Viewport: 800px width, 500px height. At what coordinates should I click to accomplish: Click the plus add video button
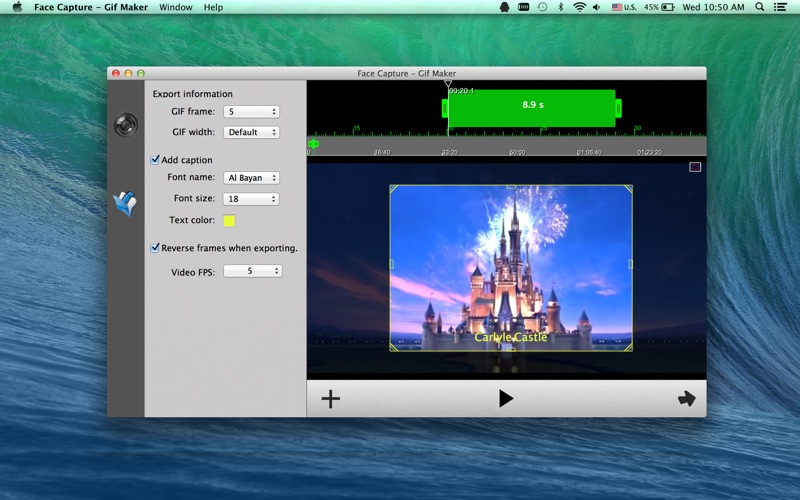tap(331, 399)
